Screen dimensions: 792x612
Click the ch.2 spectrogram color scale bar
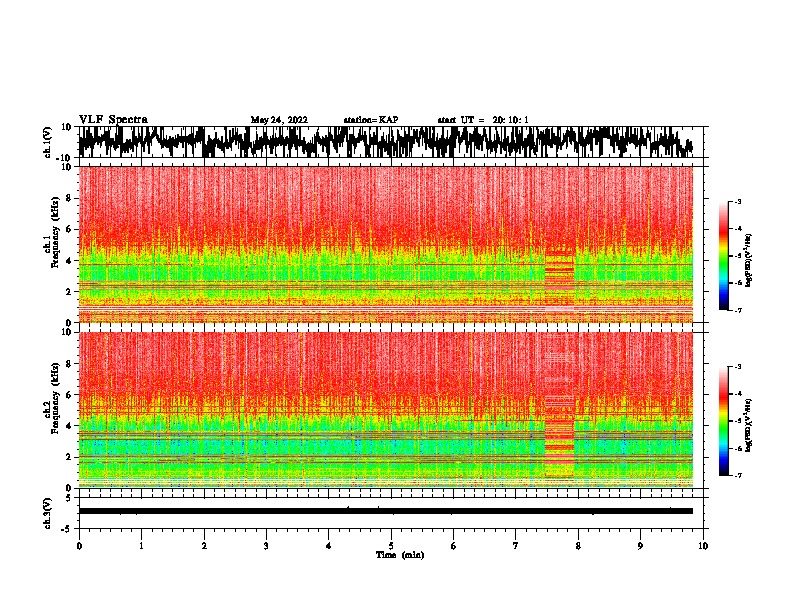pos(723,421)
